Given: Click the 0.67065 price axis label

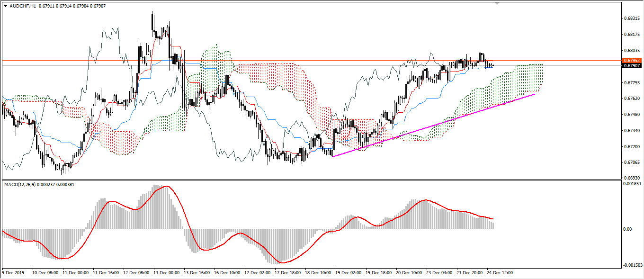Looking at the screenshot, I should click(632, 163).
